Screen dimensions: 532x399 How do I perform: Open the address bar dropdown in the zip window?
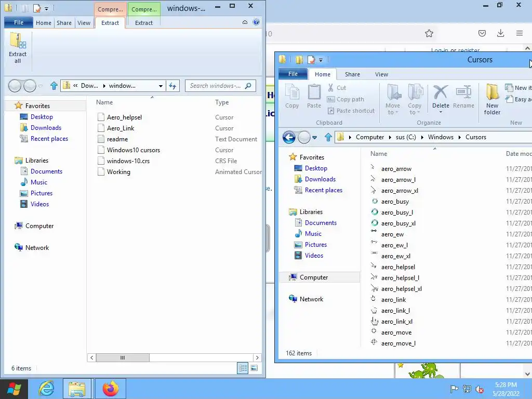pos(161,86)
